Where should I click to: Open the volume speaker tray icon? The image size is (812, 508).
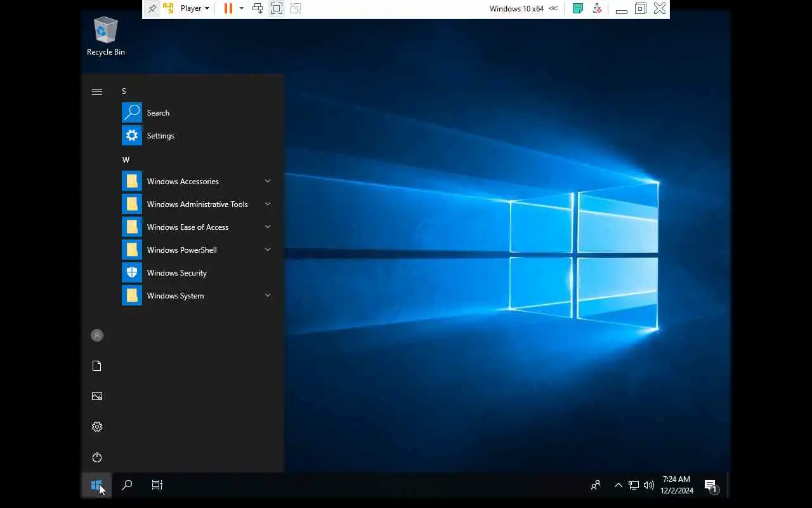(648, 485)
